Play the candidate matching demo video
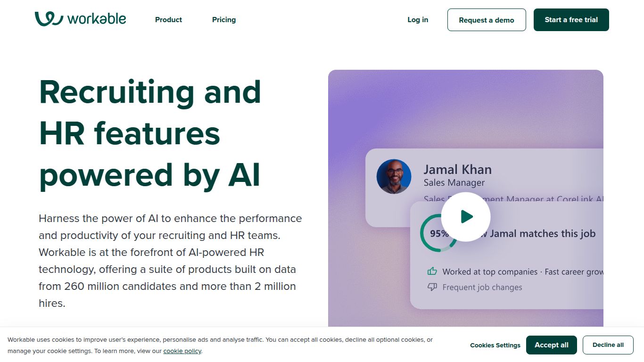Image resolution: width=644 pixels, height=362 pixels. point(466,216)
